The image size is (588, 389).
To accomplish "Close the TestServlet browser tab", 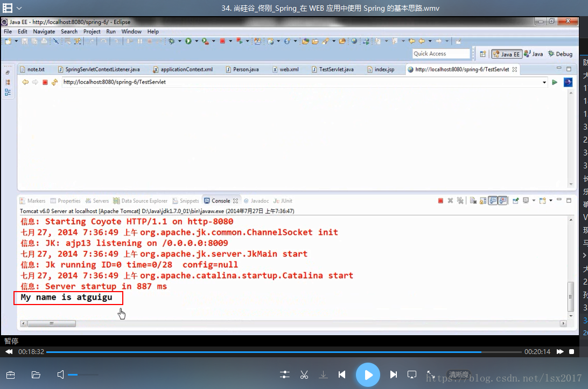I will [x=515, y=69].
